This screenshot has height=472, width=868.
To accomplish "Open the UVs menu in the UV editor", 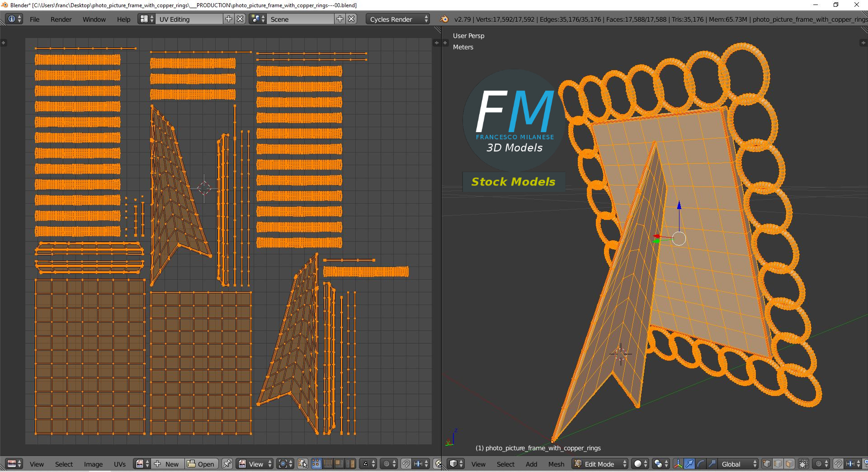I will click(x=120, y=464).
